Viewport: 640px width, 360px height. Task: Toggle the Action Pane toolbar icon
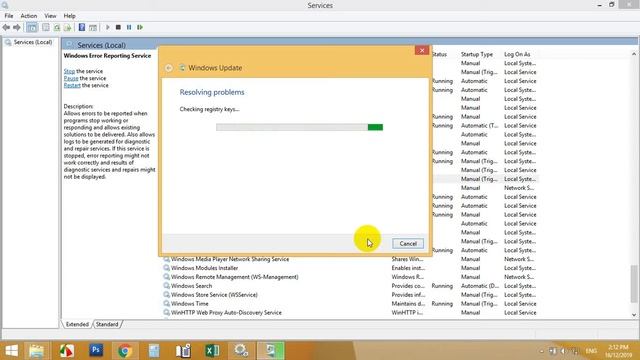click(x=93, y=27)
